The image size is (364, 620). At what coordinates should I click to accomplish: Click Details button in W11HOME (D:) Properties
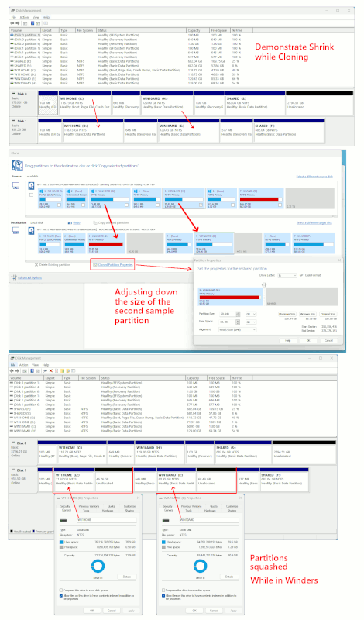[126, 577]
